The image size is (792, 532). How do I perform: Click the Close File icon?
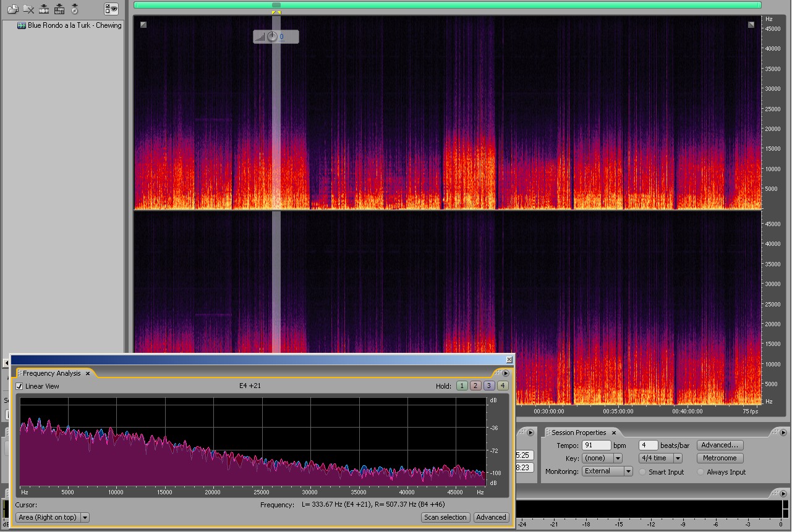(x=28, y=9)
